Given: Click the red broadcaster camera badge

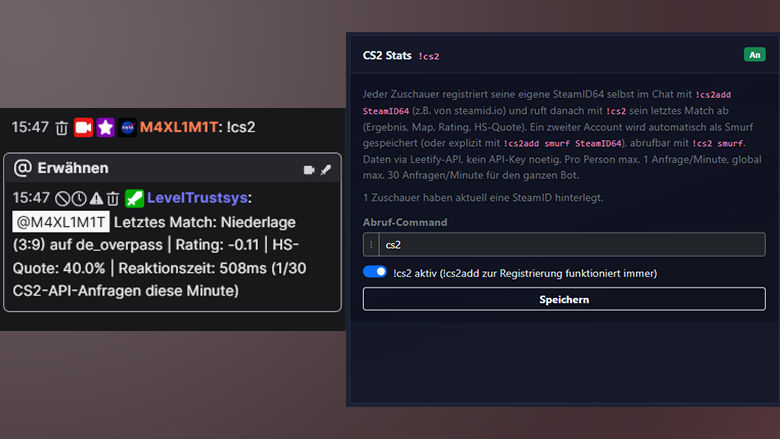Looking at the screenshot, I should (84, 127).
